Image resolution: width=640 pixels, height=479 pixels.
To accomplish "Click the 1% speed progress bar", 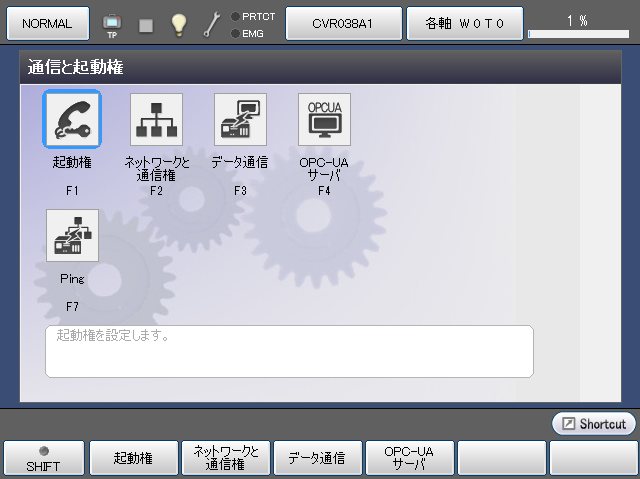I will coord(578,34).
